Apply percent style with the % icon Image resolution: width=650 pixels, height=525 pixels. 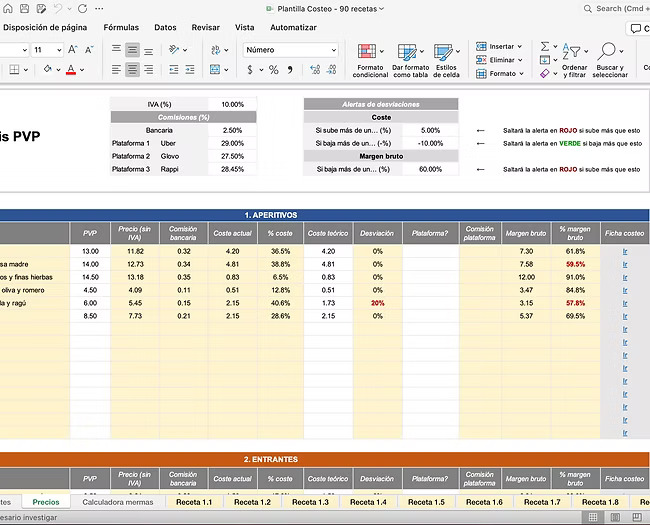(x=274, y=70)
